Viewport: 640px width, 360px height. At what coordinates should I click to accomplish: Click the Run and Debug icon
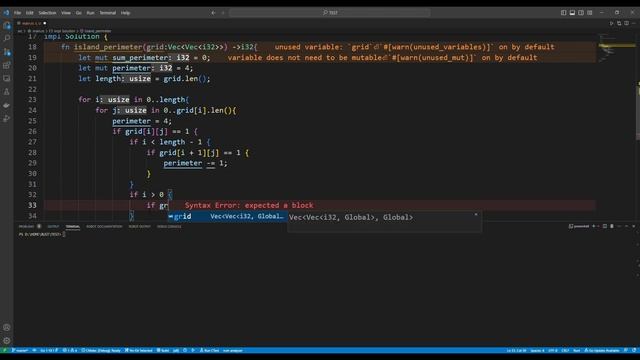[7, 118]
